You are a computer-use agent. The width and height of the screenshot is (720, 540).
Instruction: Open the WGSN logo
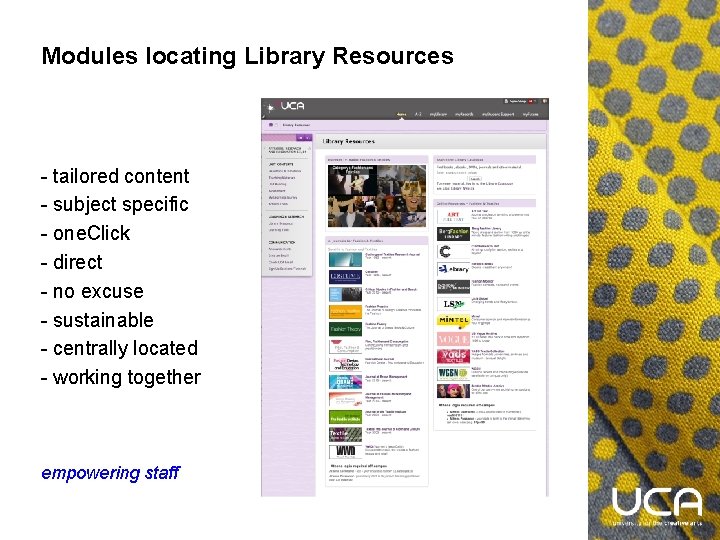(x=453, y=373)
